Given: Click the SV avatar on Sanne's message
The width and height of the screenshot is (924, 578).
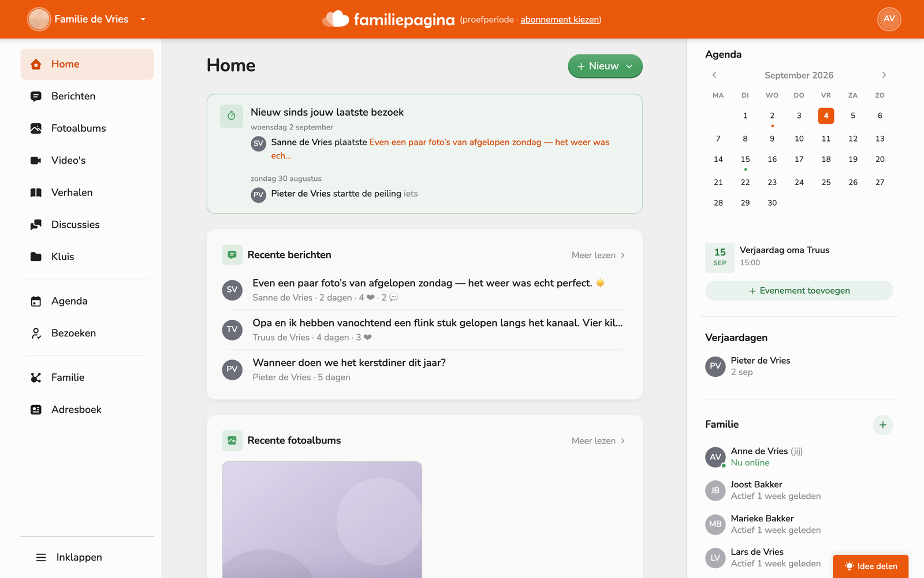Looking at the screenshot, I should click(232, 290).
